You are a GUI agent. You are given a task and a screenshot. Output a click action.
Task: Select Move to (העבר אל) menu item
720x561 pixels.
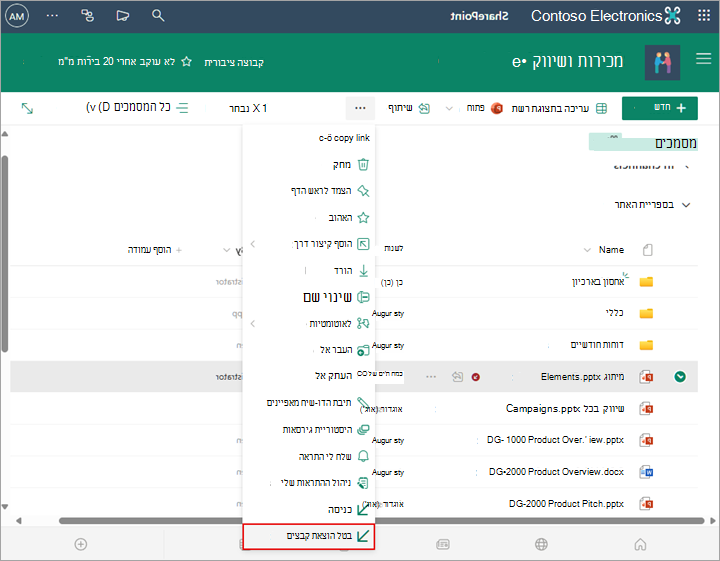tap(309, 350)
